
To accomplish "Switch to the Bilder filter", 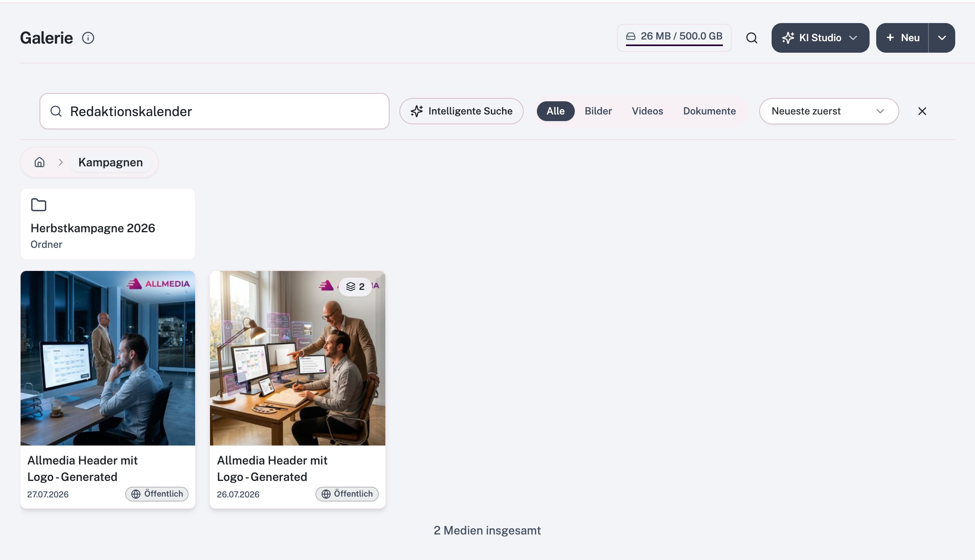I will pos(598,111).
